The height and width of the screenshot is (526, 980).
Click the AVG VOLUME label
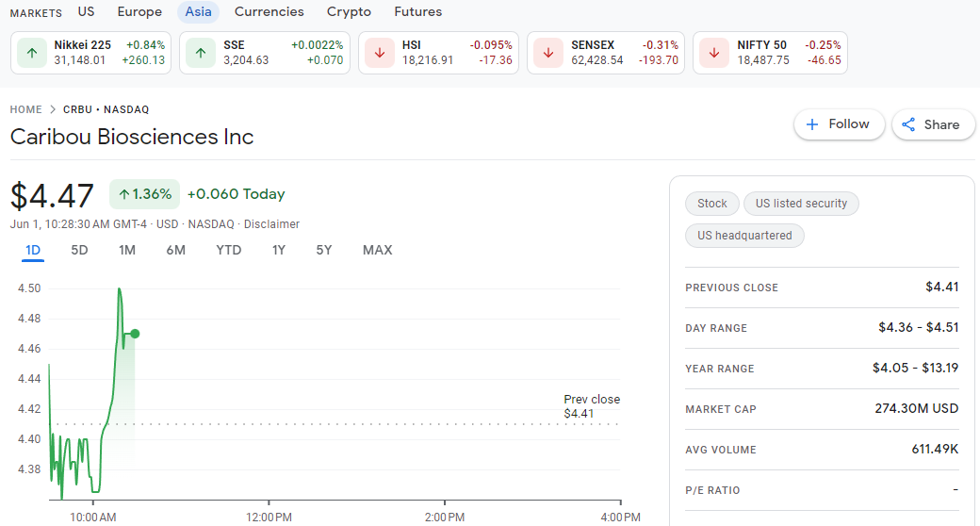click(721, 450)
